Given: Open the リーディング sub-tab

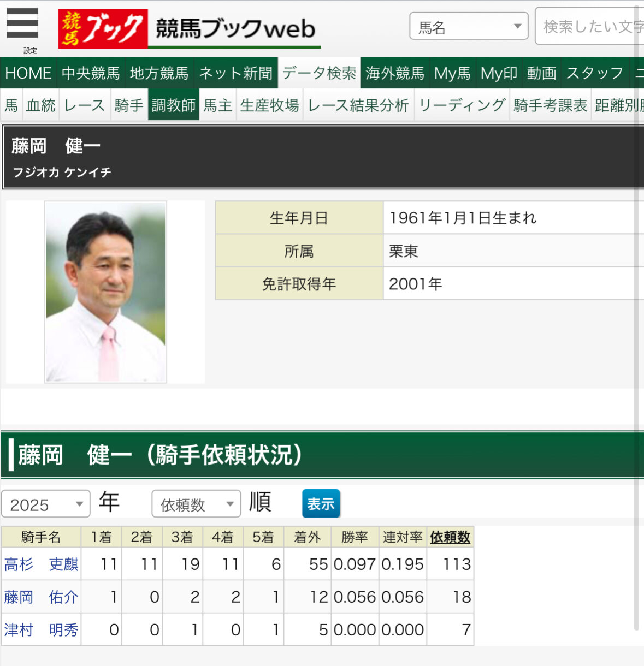Looking at the screenshot, I should [x=462, y=105].
